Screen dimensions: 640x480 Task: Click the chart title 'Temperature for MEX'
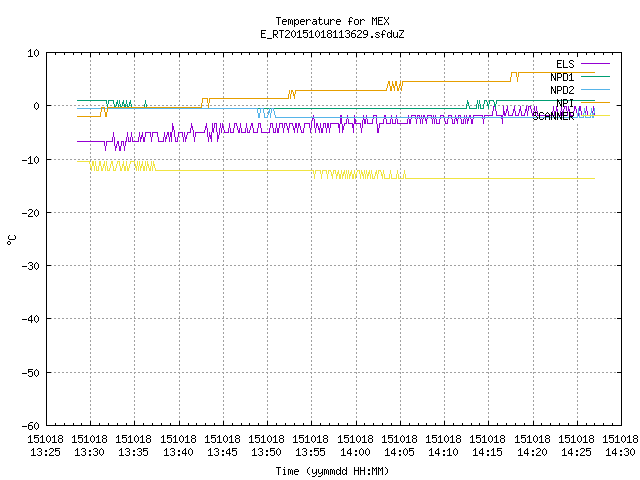[x=332, y=21]
